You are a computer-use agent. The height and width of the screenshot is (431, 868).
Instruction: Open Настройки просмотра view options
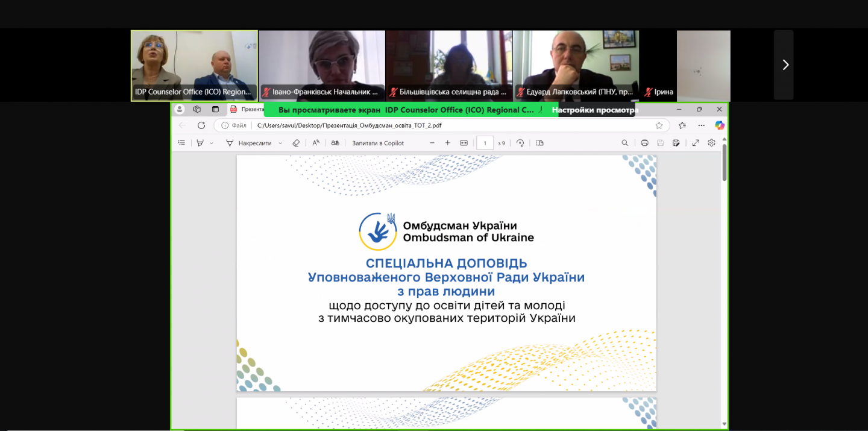pyautogui.click(x=595, y=110)
